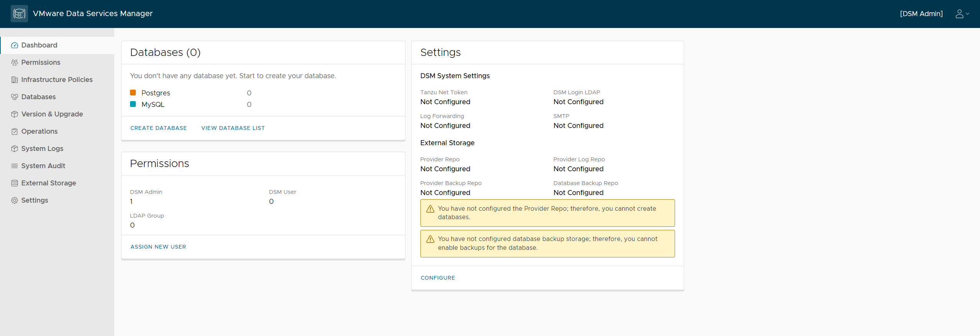This screenshot has height=336, width=980.
Task: Open System Logs from the sidebar
Action: point(42,149)
